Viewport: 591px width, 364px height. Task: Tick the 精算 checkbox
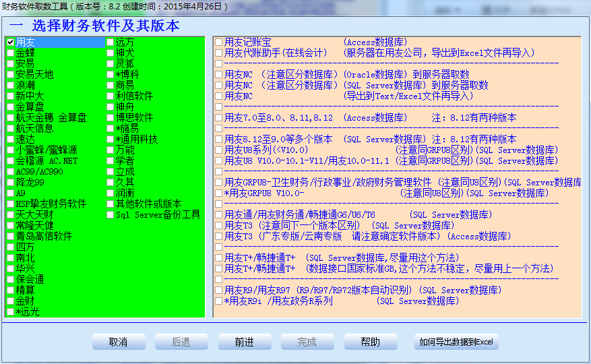11,291
